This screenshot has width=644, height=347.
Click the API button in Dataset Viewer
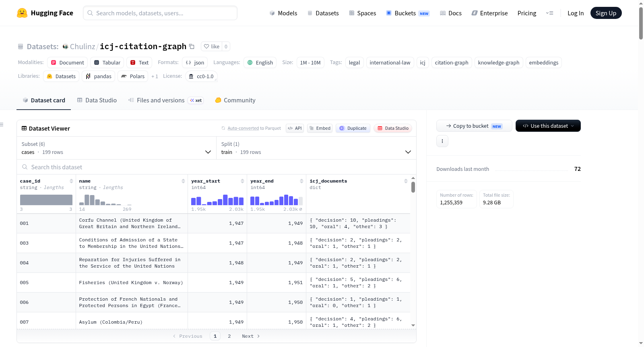point(295,128)
